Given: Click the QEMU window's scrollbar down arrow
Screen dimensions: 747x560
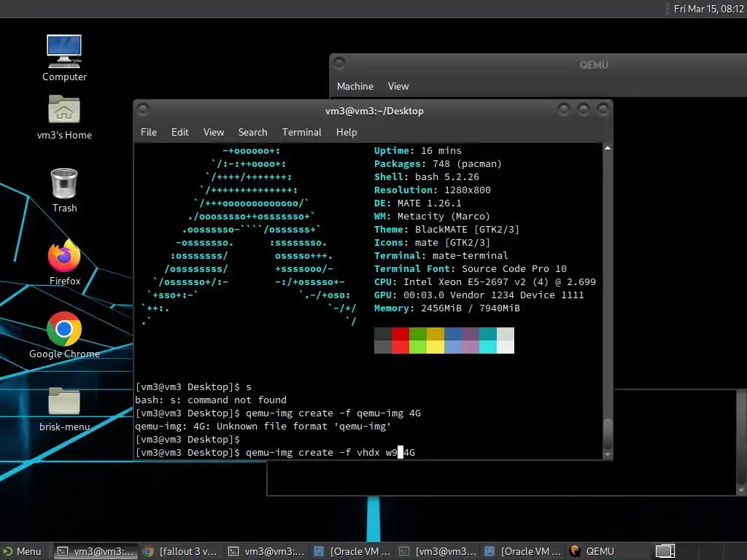Looking at the screenshot, I should pyautogui.click(x=741, y=490).
